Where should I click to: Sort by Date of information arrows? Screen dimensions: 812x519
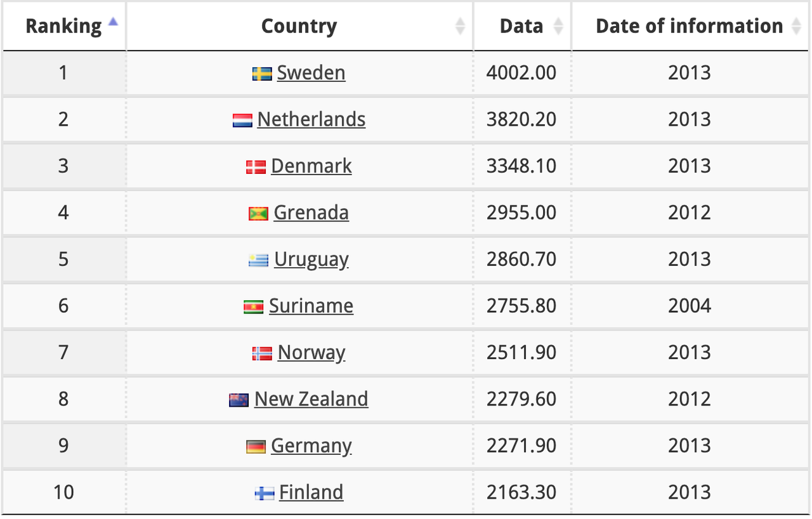point(797,26)
